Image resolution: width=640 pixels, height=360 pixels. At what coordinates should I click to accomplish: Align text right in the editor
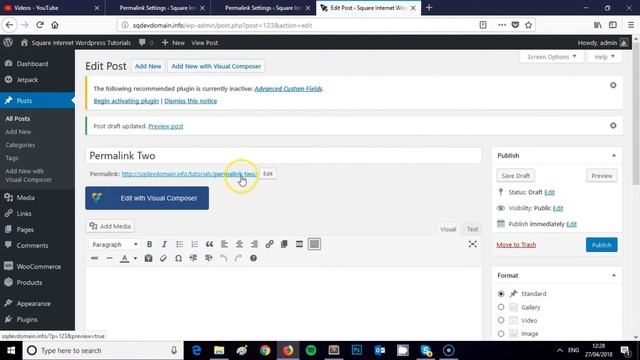click(254, 244)
